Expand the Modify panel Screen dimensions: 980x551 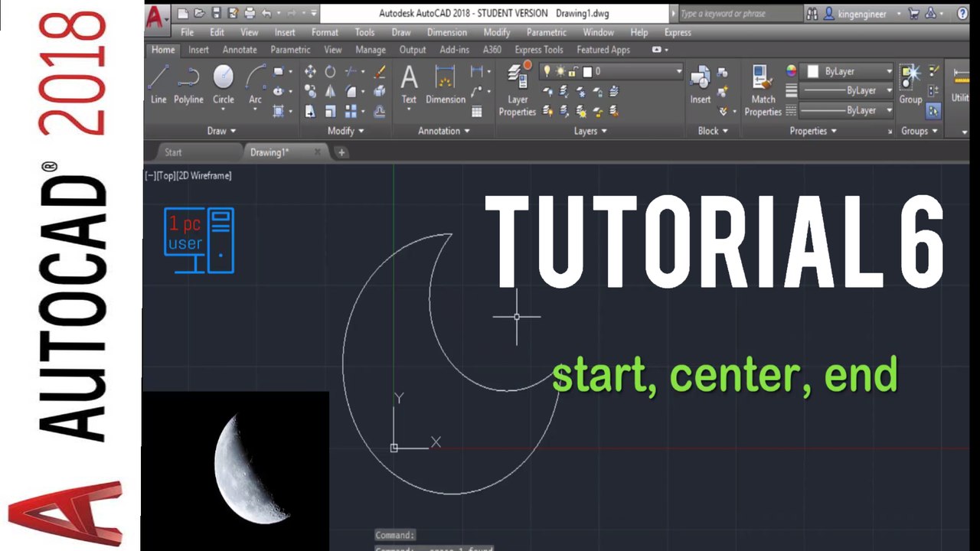[x=345, y=131]
